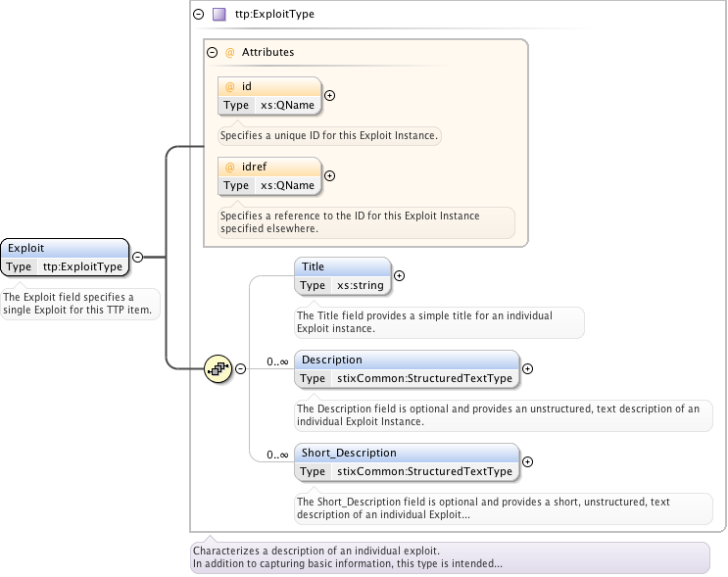The image size is (728, 577).
Task: Collapse the Exploit element node
Action: 137,258
